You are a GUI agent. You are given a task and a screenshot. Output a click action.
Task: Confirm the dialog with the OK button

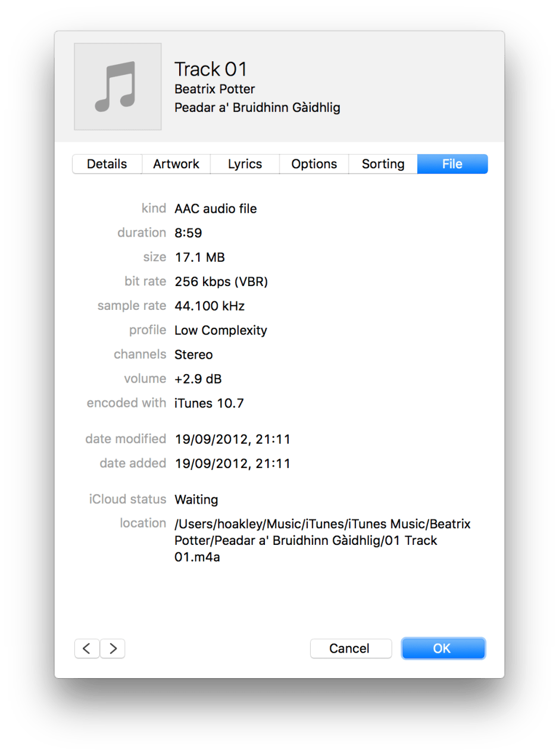[x=443, y=648]
